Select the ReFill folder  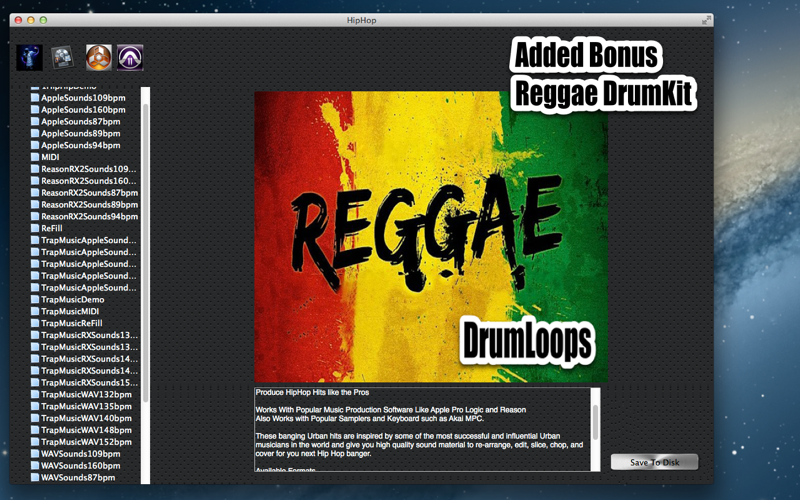point(46,228)
